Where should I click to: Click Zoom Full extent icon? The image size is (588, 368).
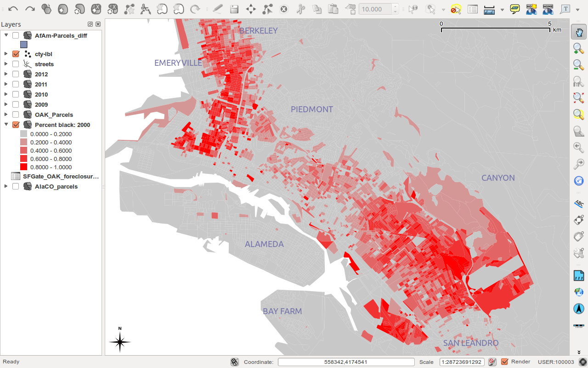click(x=579, y=98)
